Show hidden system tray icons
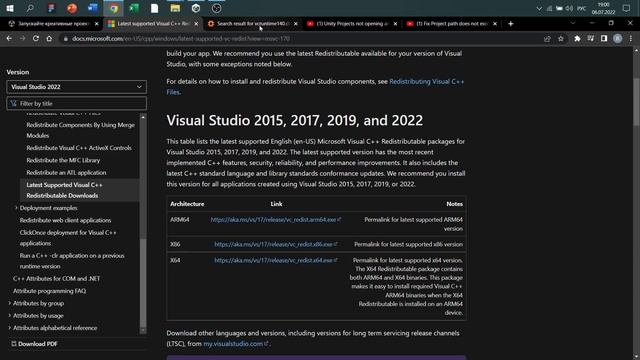The height and width of the screenshot is (360, 640). (x=539, y=8)
